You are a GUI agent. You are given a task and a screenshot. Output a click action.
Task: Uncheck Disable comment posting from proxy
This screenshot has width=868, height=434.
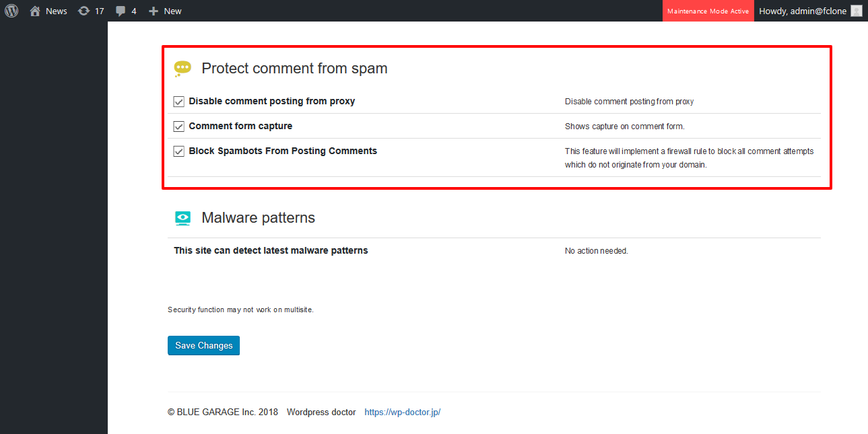point(179,102)
